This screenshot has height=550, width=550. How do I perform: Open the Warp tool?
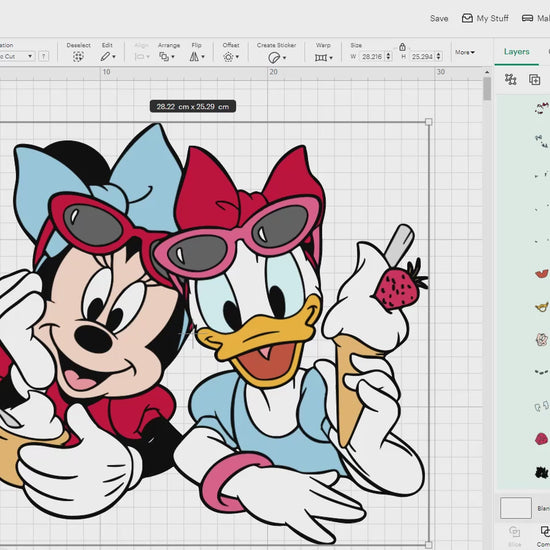click(x=321, y=58)
